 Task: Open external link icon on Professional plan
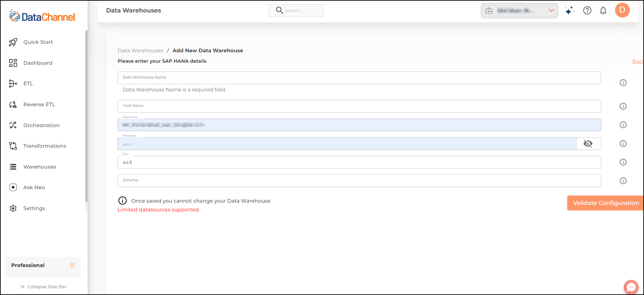[x=72, y=265]
